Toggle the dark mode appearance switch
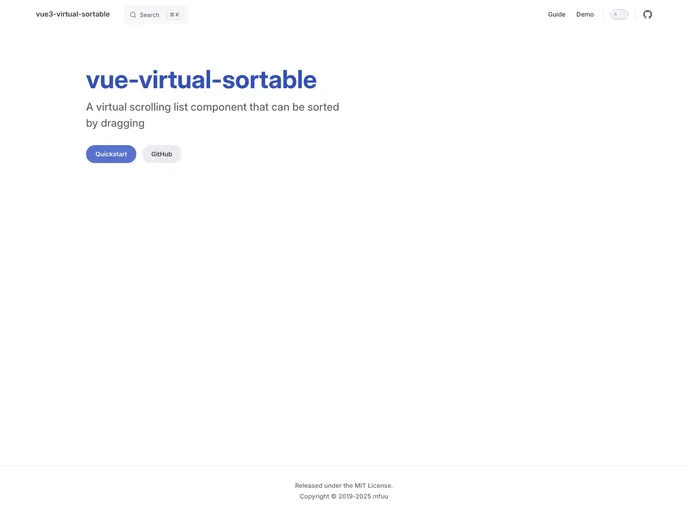 [x=619, y=14]
